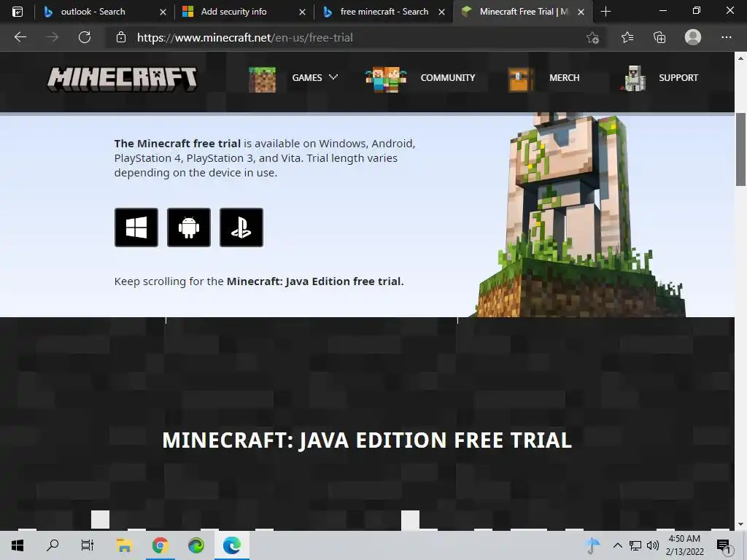Close the outlook - Search tab
Screen dimensions: 747x560
[163, 12]
